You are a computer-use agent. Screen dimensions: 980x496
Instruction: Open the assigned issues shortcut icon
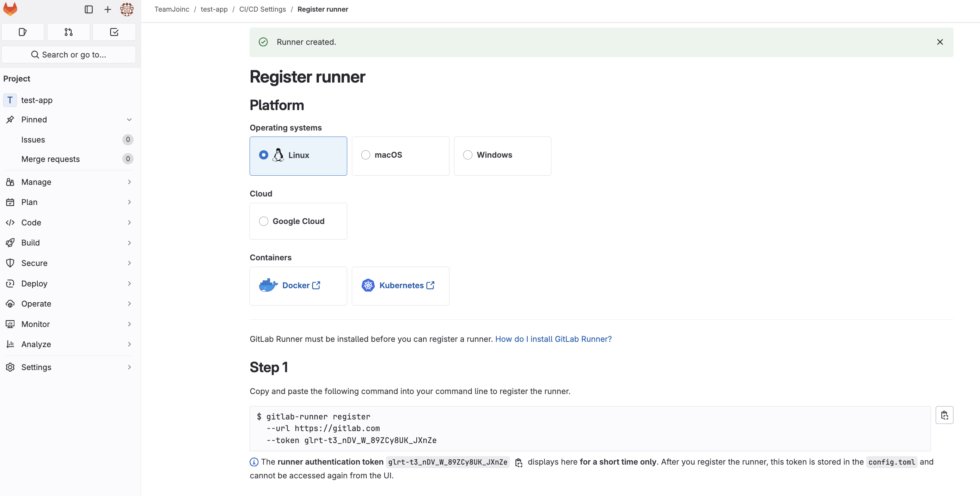[23, 32]
